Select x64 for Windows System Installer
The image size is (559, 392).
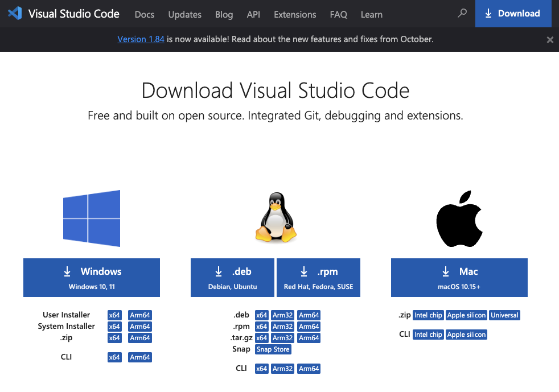pos(114,327)
